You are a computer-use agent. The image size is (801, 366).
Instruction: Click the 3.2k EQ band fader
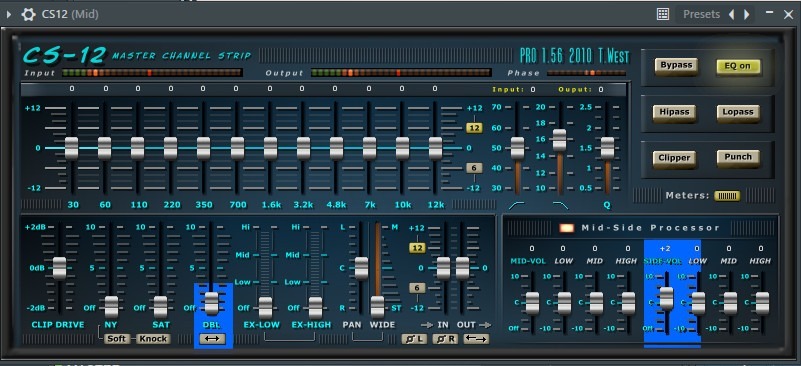coord(303,148)
